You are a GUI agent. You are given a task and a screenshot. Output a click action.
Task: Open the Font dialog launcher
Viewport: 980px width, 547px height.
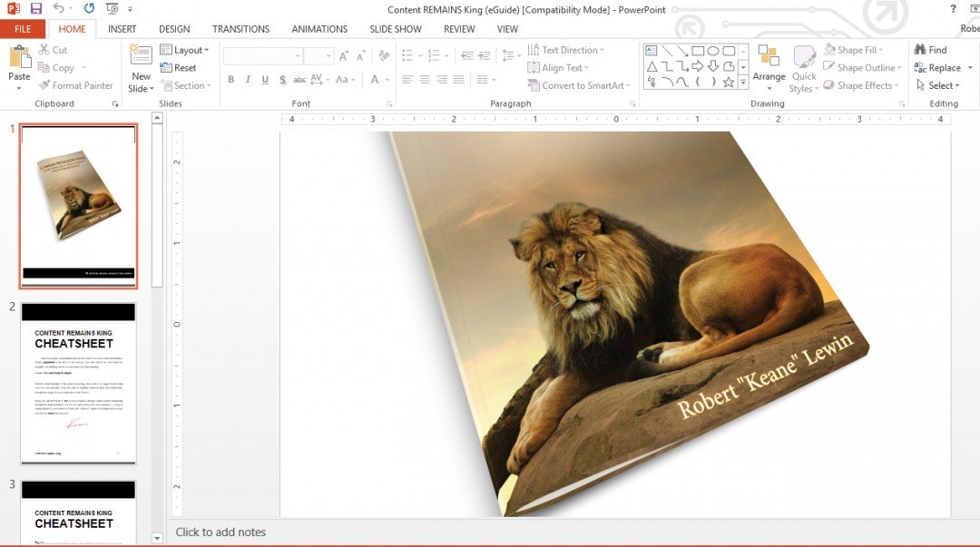point(389,103)
